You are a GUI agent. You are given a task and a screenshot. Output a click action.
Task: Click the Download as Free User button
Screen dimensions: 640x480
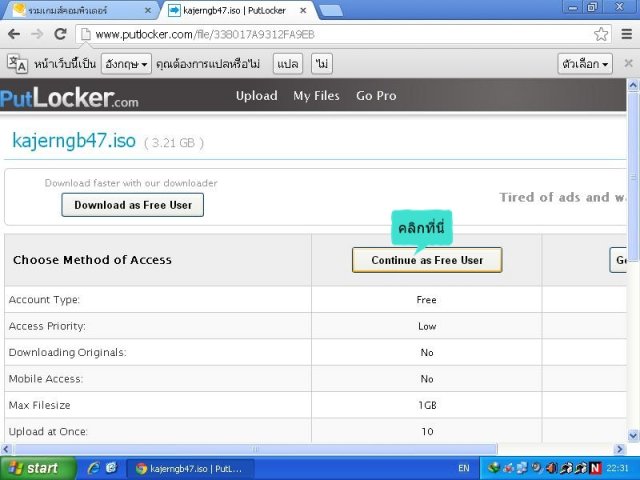(133, 205)
